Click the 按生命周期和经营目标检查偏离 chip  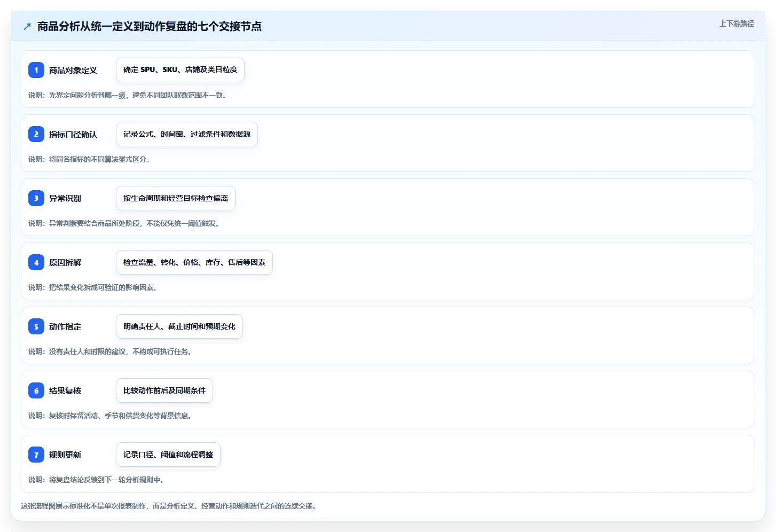click(176, 198)
